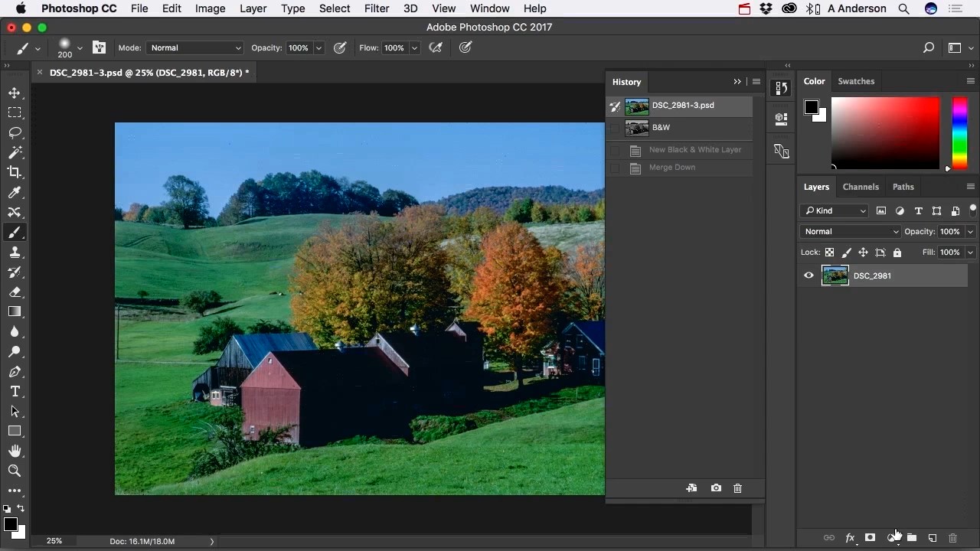The image size is (980, 551).
Task: Toggle pressure control for opacity
Action: (x=341, y=47)
